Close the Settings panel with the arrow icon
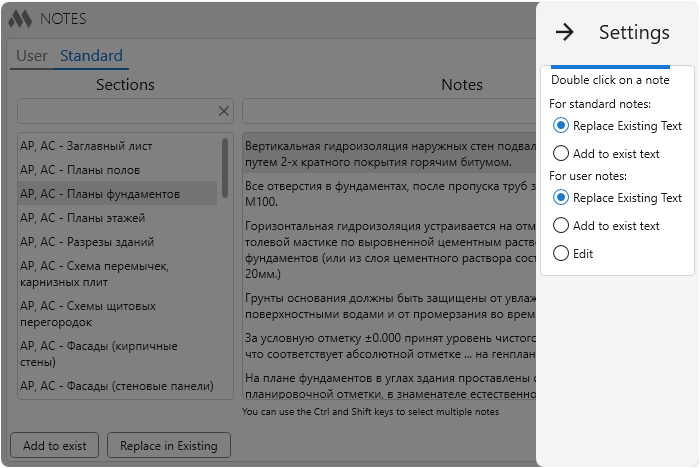Screen dimensions: 700x468 click(x=564, y=32)
